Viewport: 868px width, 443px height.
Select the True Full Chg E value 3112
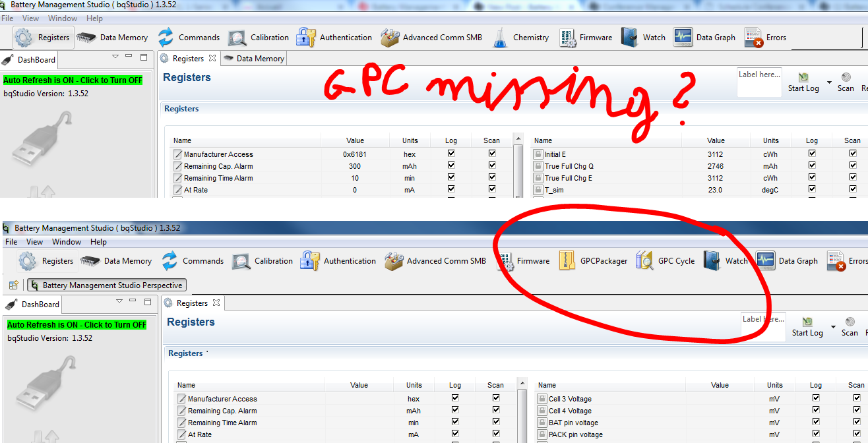(x=716, y=178)
